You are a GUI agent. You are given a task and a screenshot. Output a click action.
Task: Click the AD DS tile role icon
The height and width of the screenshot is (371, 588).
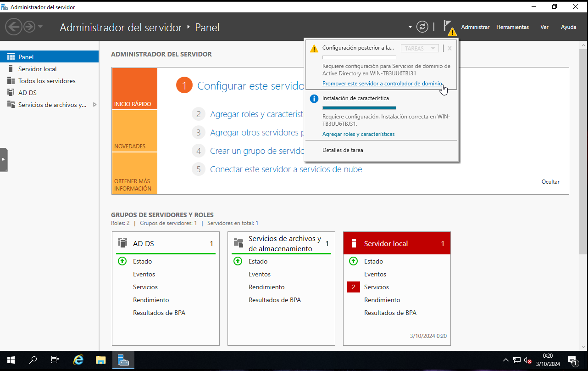[122, 243]
